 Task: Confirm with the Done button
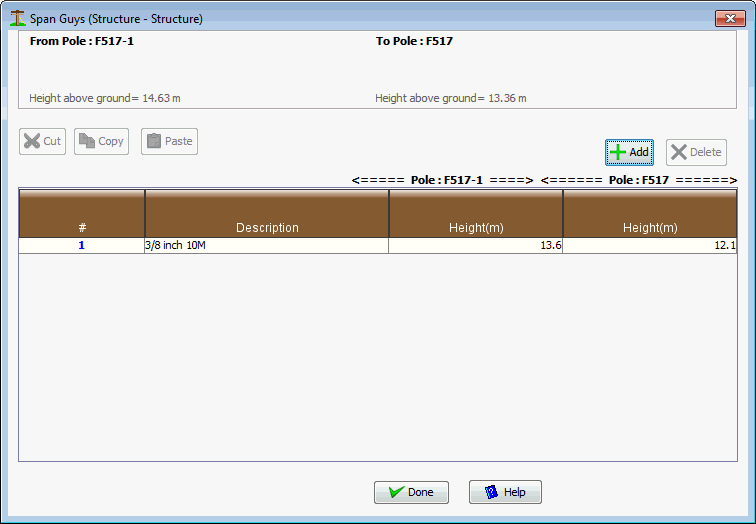pyautogui.click(x=411, y=492)
